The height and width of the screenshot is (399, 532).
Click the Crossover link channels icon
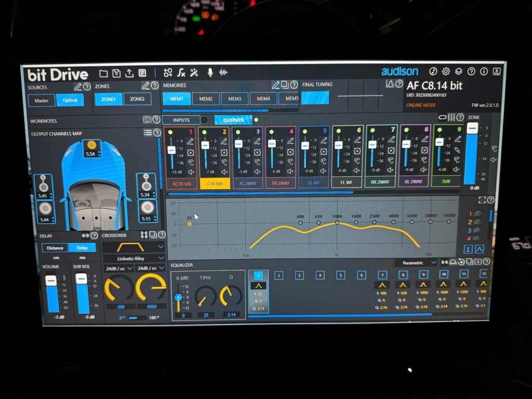pyautogui.click(x=144, y=235)
